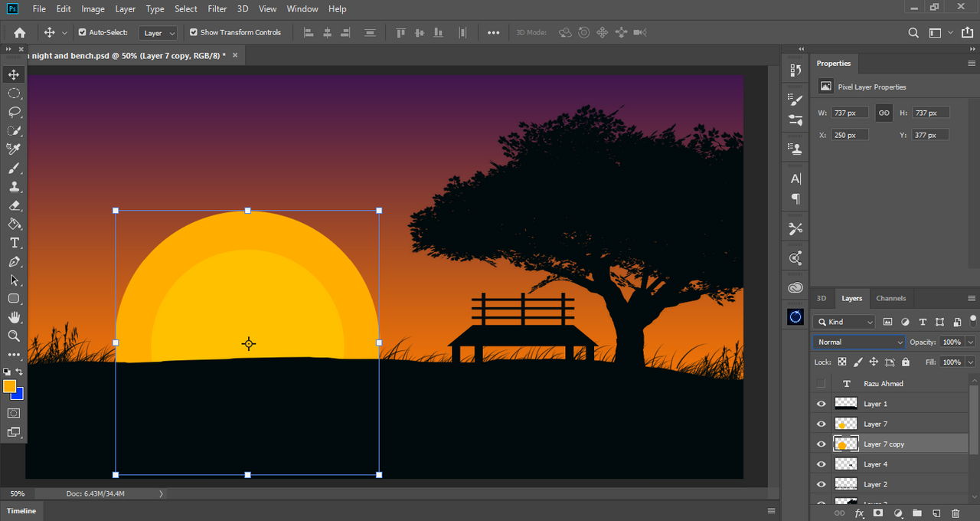
Task: Select the Horizontal Type tool
Action: [x=14, y=243]
